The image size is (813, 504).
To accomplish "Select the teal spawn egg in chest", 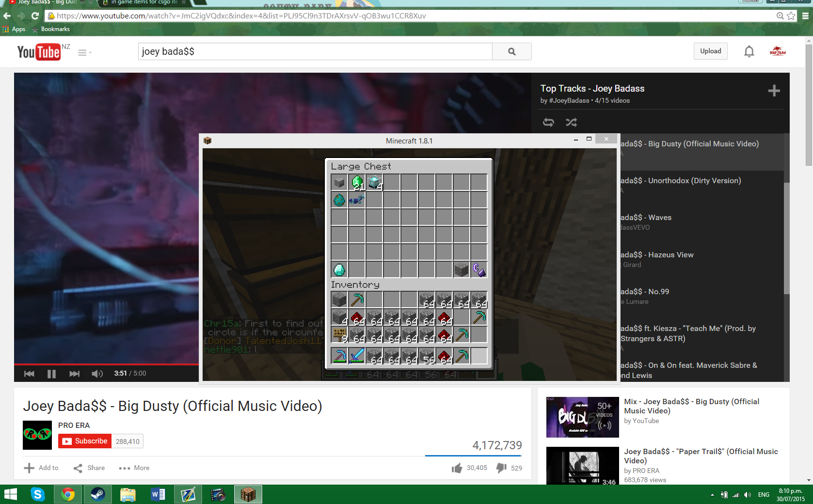I will pos(339,200).
